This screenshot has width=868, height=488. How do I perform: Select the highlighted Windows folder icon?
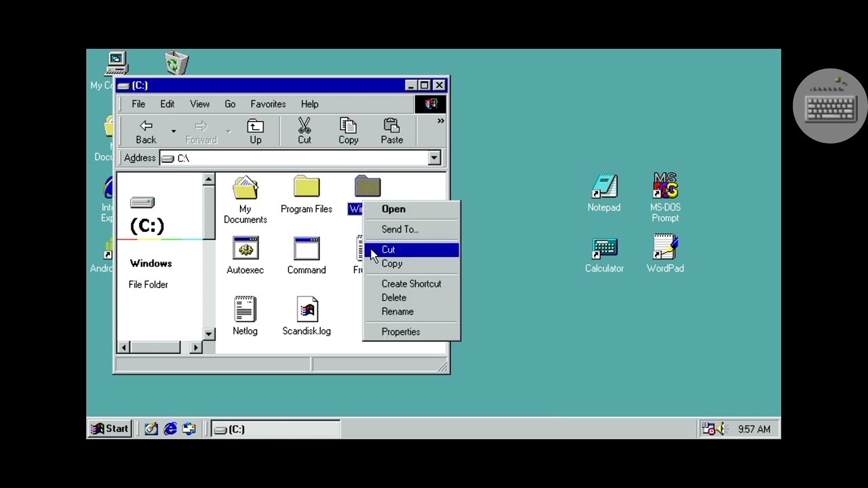368,188
